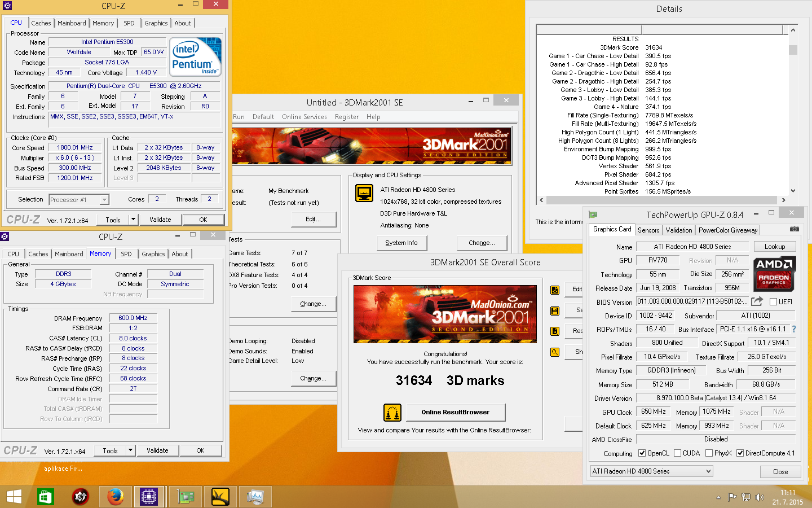
Task: Open Firefox from the taskbar
Action: [x=116, y=497]
